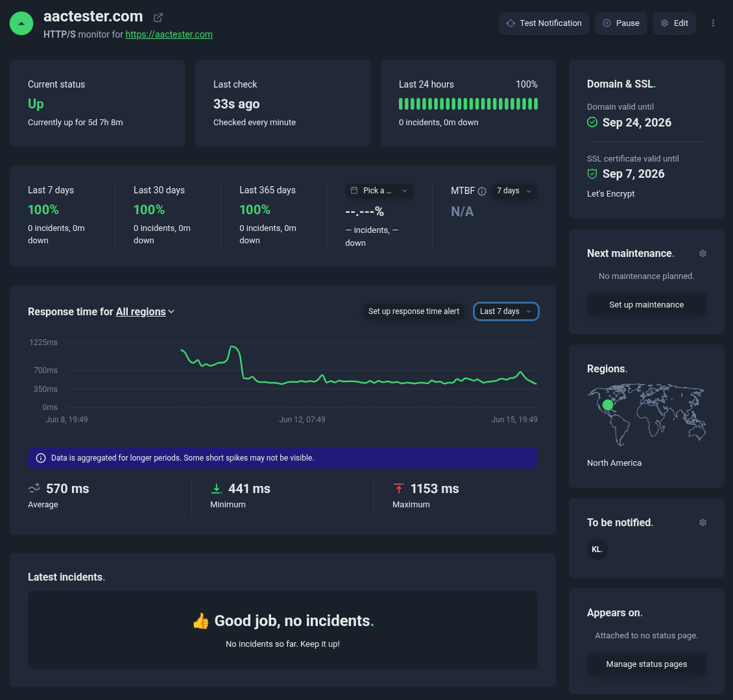The height and width of the screenshot is (700, 733).
Task: Click the KL notified user avatar
Action: (x=597, y=549)
